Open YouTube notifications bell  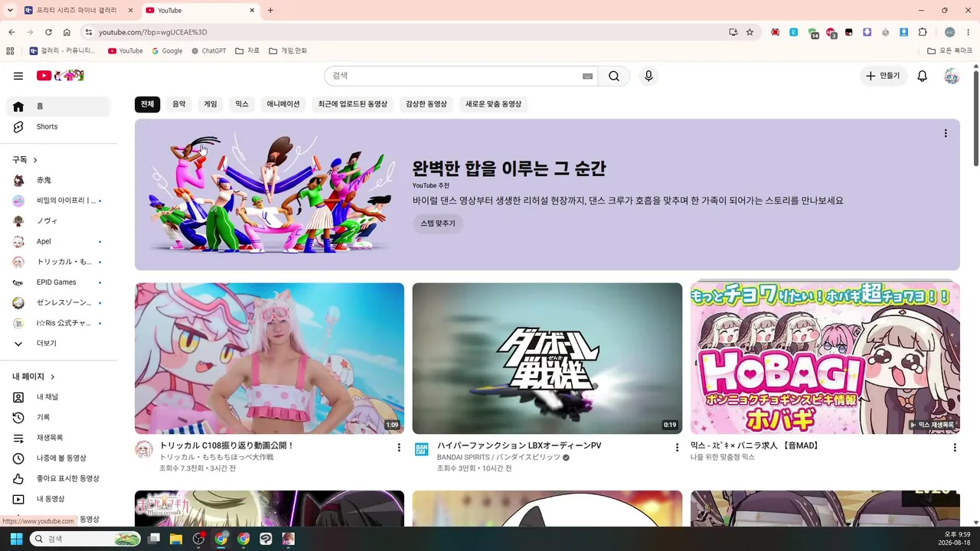coord(923,76)
